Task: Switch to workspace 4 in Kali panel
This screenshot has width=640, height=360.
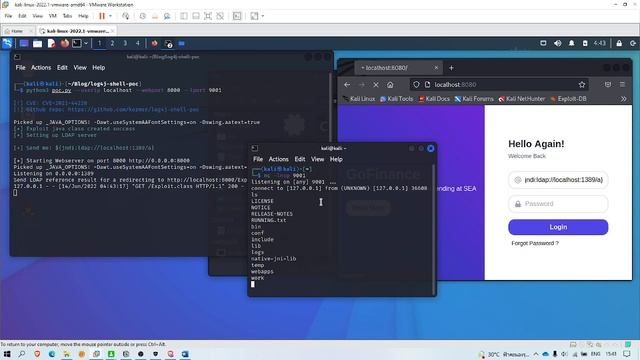Action: click(138, 43)
